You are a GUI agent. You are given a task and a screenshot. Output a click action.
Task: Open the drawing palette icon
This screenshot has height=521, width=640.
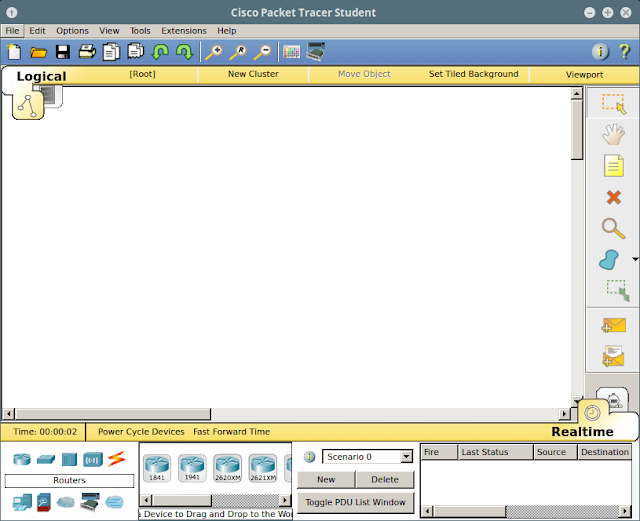291,52
